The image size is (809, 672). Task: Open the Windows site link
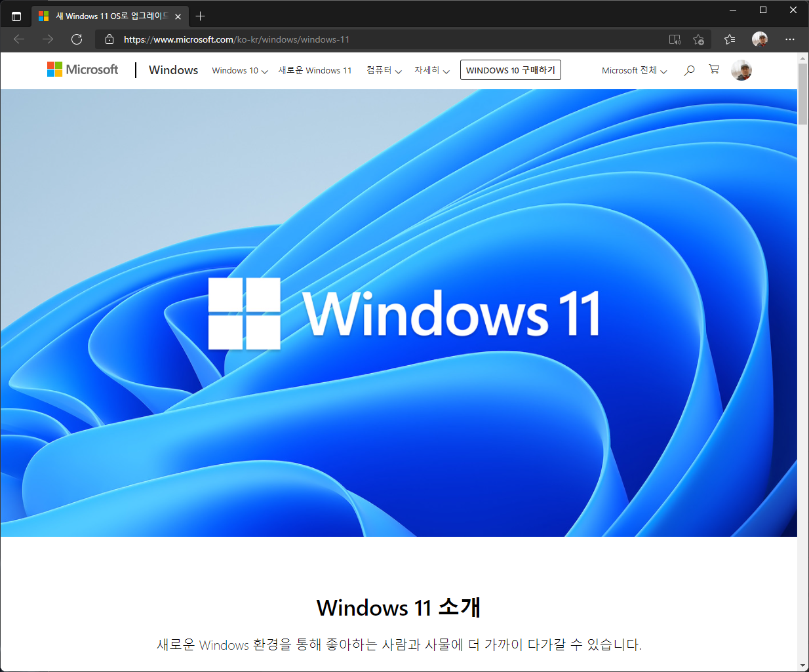pyautogui.click(x=173, y=70)
